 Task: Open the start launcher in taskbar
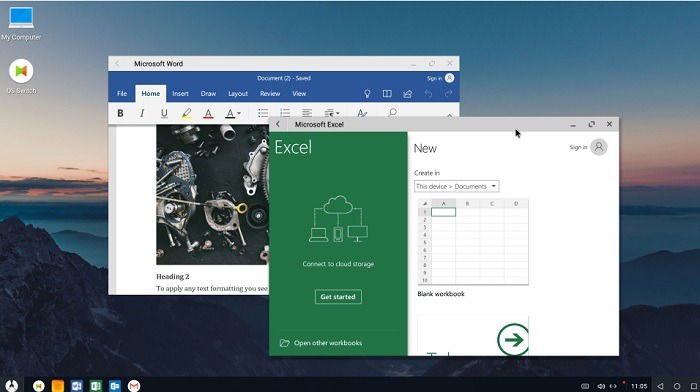[x=12, y=385]
